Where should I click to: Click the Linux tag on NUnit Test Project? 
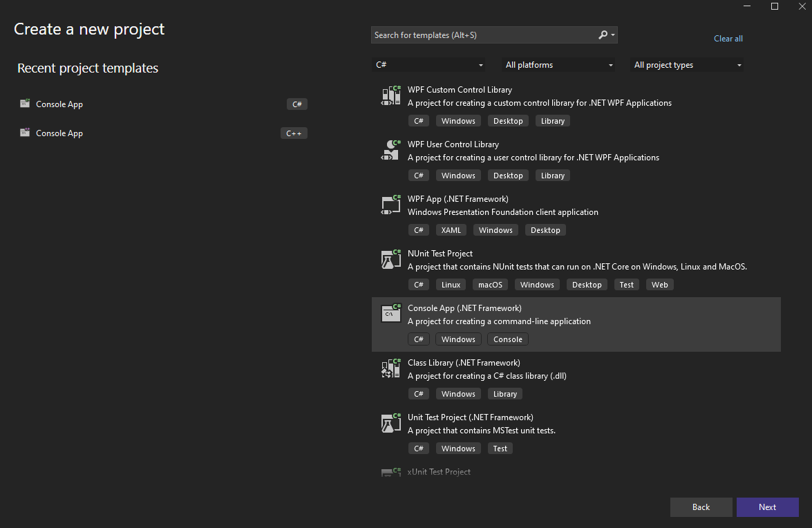(x=451, y=285)
